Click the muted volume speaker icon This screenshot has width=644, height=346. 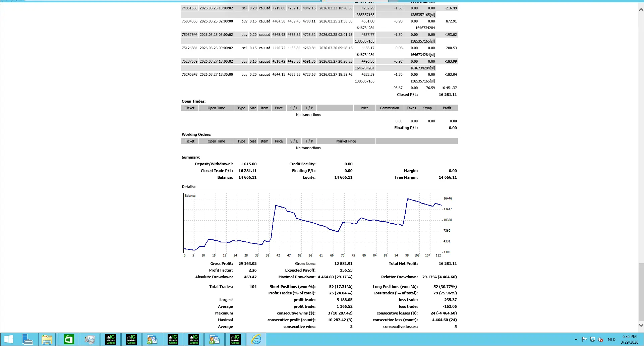(600, 339)
